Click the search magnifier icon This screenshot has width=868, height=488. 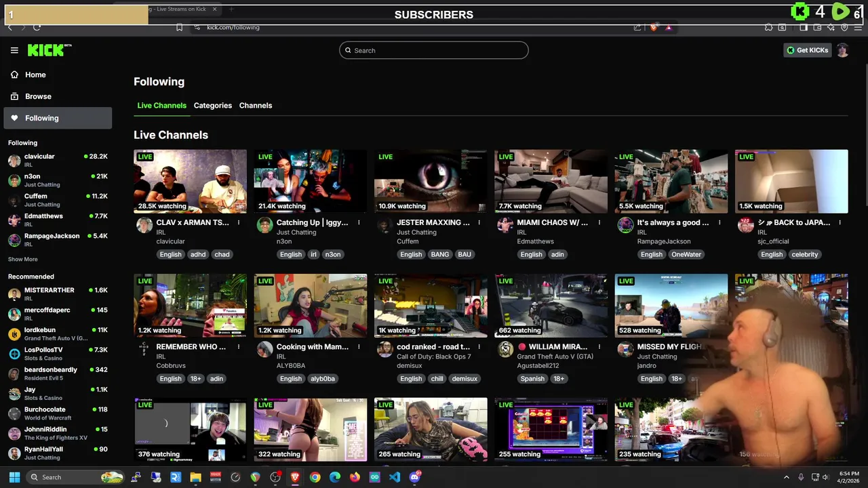[x=349, y=50]
